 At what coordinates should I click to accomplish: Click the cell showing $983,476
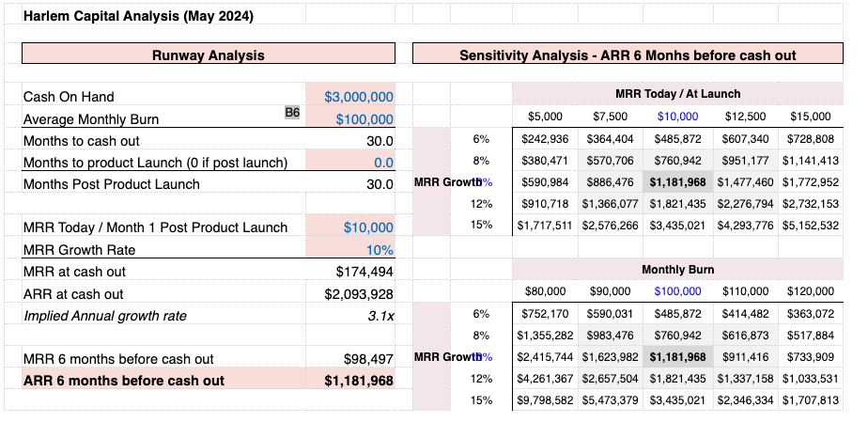(x=610, y=336)
